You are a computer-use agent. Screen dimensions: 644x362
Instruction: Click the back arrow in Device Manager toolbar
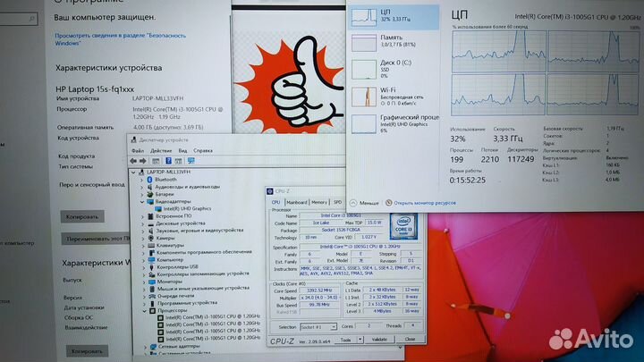pos(133,161)
